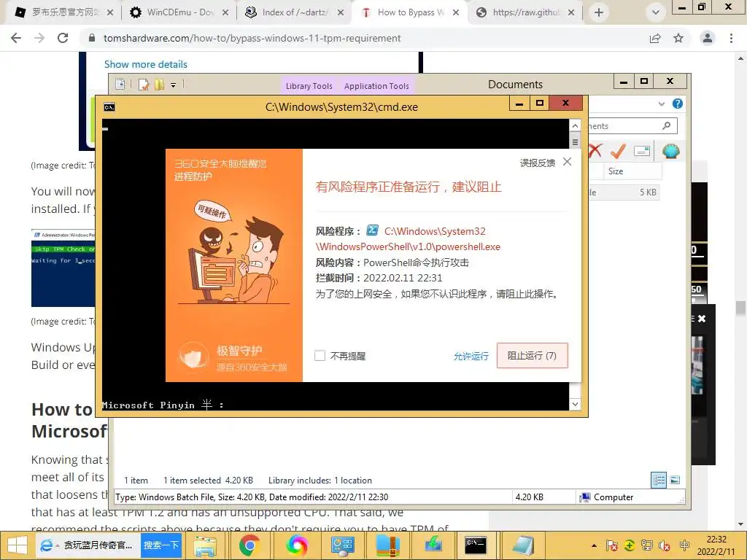Switch to raw.github browser tab
The height and width of the screenshot is (560, 747).
526,12
